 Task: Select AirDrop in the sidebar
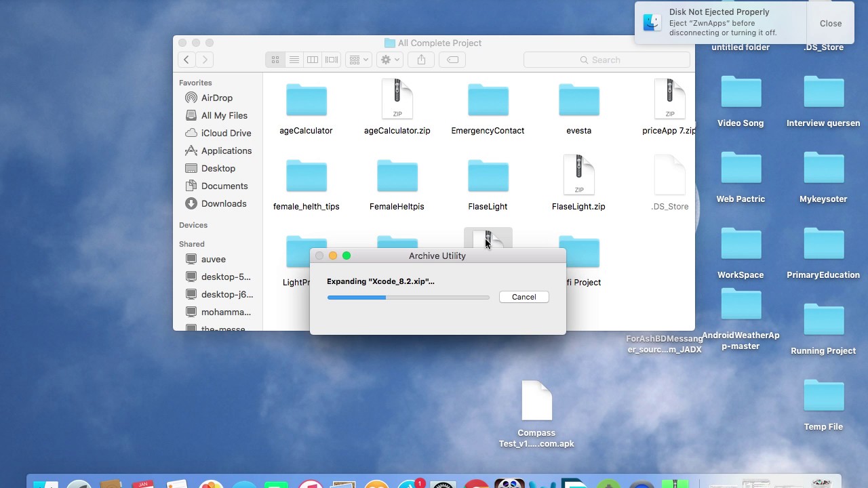coord(218,98)
